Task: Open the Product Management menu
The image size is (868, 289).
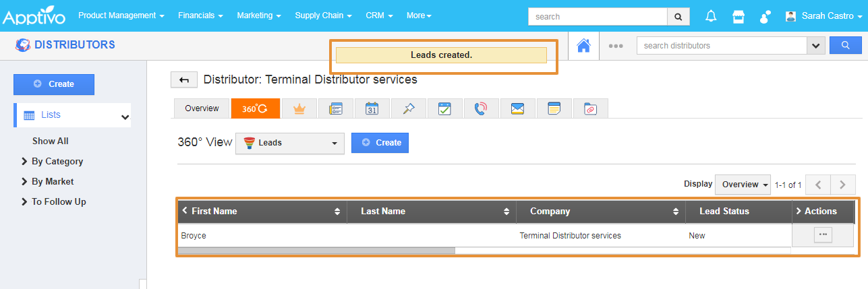Action: coord(121,15)
